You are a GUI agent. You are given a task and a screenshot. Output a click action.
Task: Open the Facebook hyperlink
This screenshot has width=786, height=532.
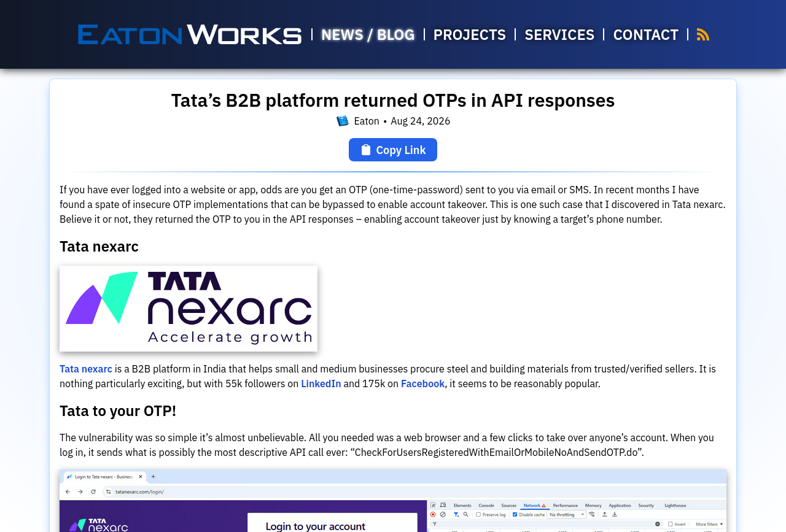click(x=422, y=384)
